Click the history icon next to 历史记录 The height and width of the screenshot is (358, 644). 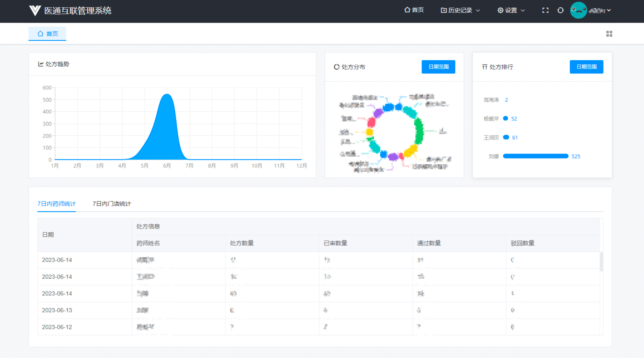pyautogui.click(x=443, y=10)
